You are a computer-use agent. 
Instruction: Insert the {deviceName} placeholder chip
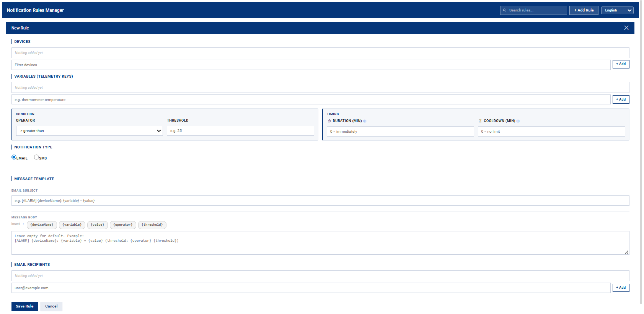(42, 225)
